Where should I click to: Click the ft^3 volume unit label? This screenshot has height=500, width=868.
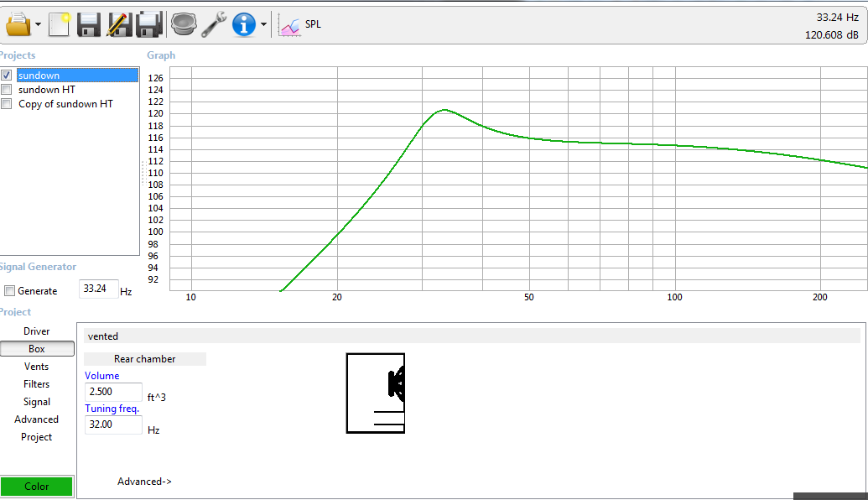tap(157, 397)
